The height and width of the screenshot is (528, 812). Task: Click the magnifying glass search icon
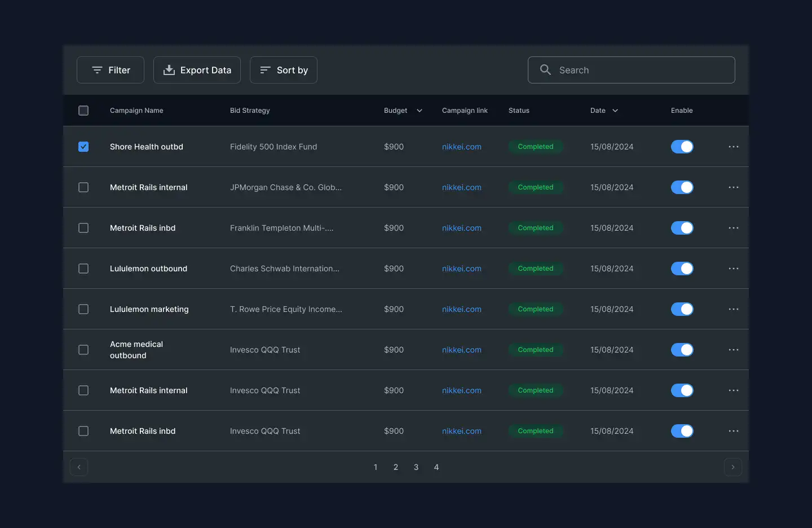tap(545, 70)
